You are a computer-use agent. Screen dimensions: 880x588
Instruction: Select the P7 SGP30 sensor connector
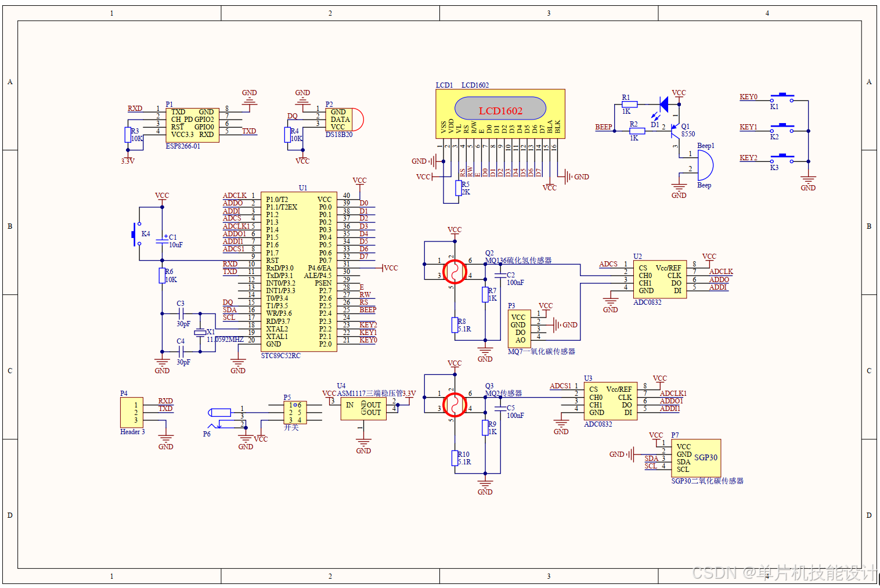(x=696, y=458)
